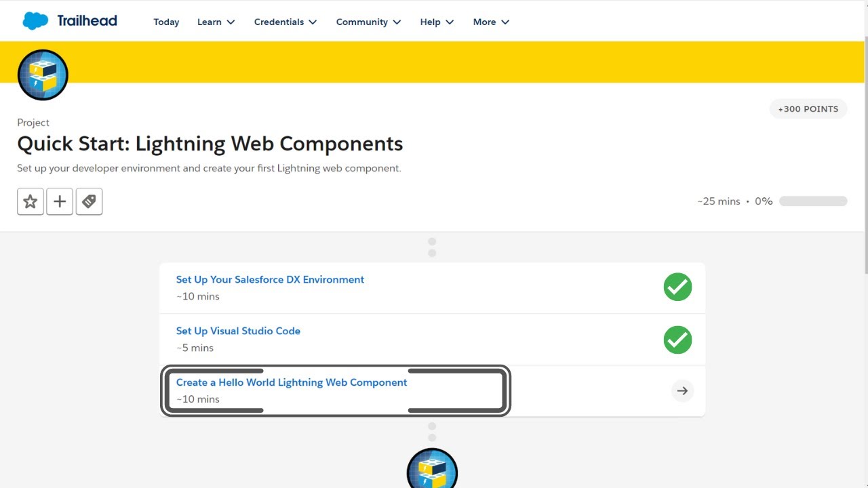Click the project badge at the bottom
This screenshot has width=868, height=488.
tap(432, 468)
